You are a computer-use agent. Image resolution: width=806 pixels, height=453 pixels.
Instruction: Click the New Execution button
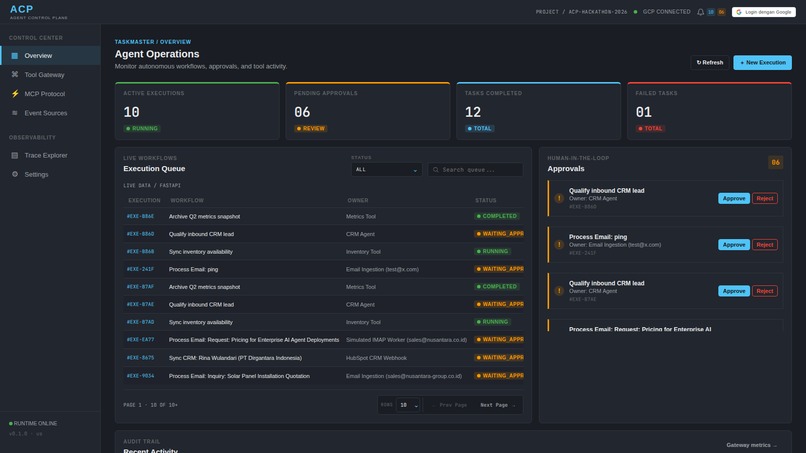[x=762, y=62]
